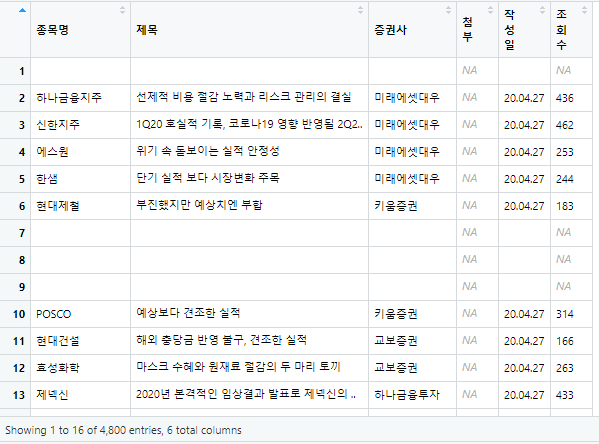Screen dimensions: 599x444
Task: Click view count 314
Action: 565,314
